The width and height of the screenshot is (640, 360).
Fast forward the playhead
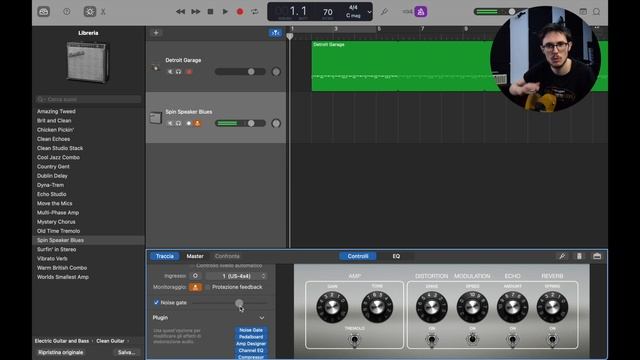[x=196, y=12]
